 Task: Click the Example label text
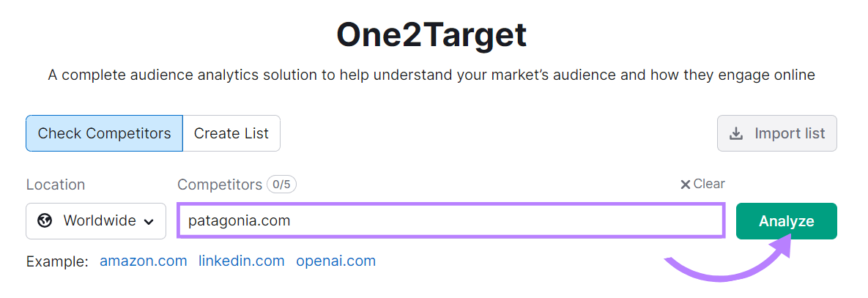tap(58, 261)
